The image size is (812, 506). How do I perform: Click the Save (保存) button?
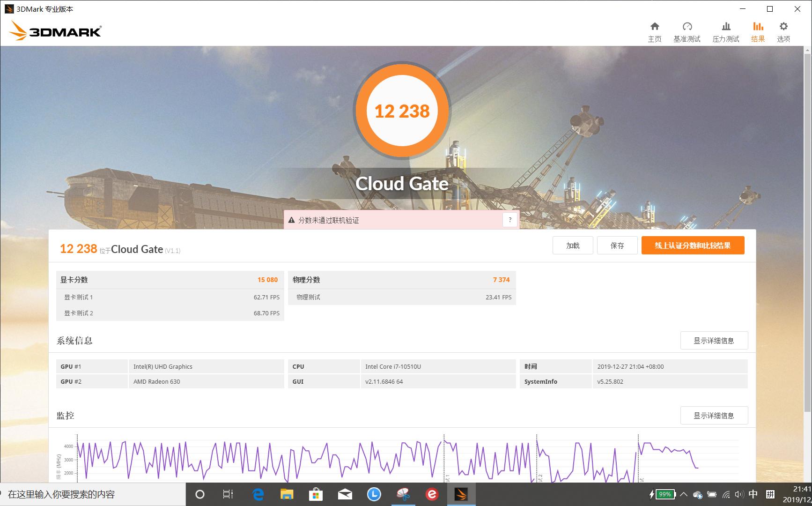(617, 246)
